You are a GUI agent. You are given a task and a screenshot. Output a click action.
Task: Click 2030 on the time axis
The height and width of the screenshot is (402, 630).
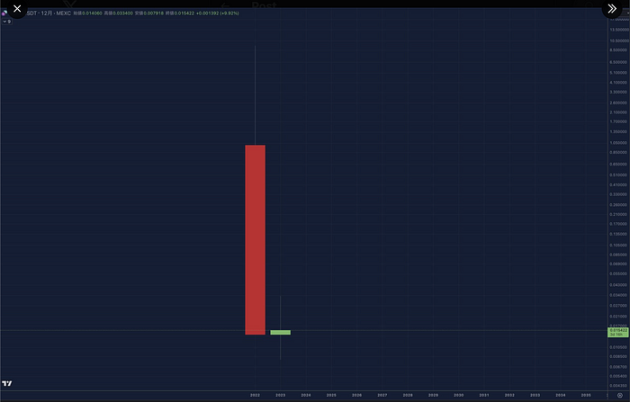coord(459,395)
